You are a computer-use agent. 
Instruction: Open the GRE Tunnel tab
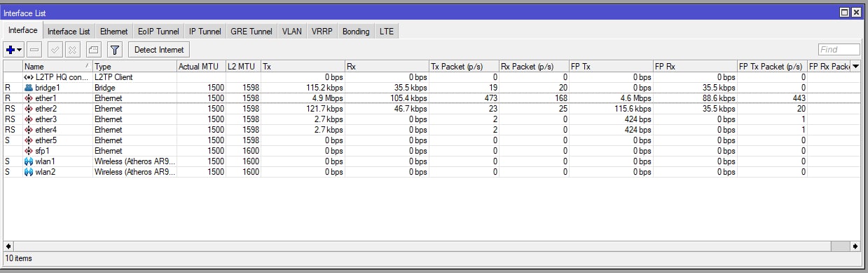252,32
